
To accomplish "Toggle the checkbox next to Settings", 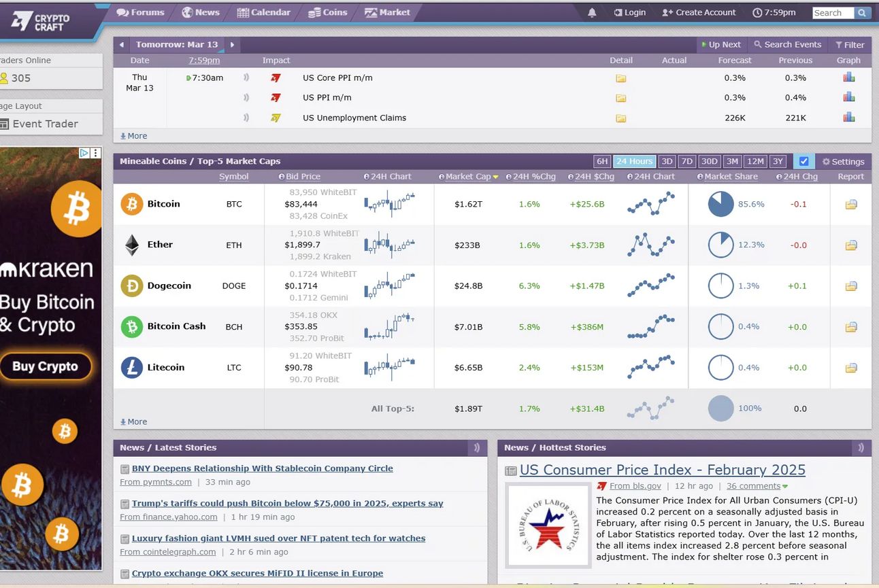I will coord(803,162).
